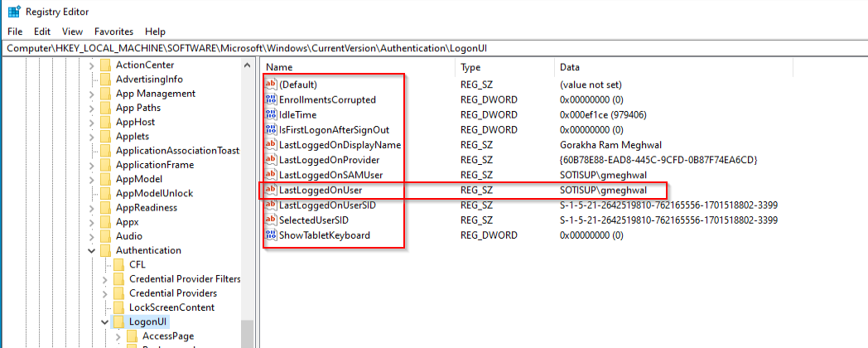Click the (Default) string value icon
Image resolution: width=868 pixels, height=348 pixels.
(272, 85)
